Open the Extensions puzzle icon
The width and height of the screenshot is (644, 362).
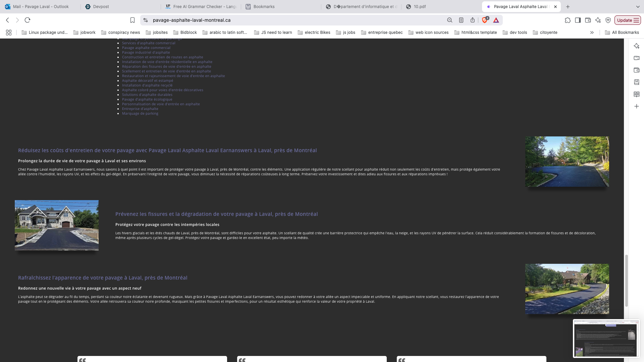(568, 20)
